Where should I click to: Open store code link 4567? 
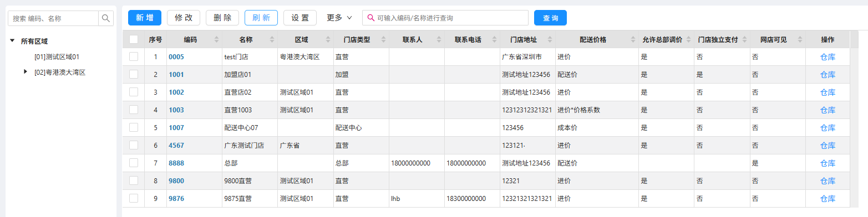pos(176,146)
